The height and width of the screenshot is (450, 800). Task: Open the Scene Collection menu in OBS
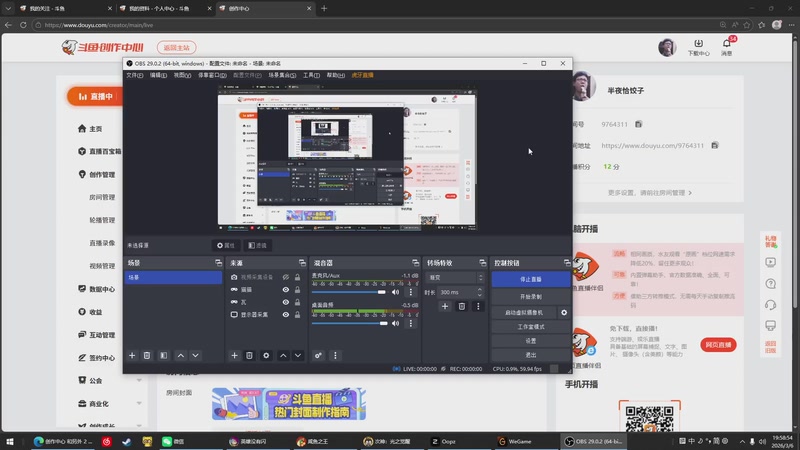[282, 75]
